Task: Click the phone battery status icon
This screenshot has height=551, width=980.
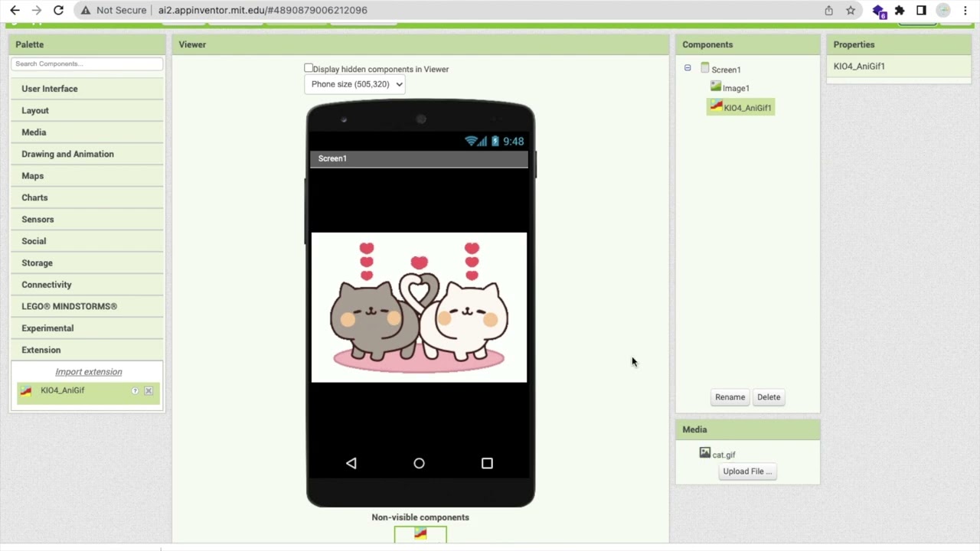Action: 495,141
